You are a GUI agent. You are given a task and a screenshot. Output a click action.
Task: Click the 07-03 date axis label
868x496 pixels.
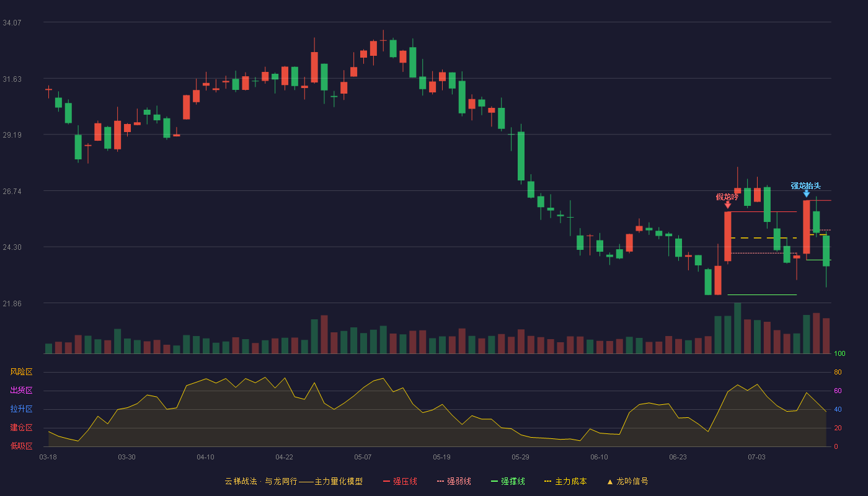[756, 457]
